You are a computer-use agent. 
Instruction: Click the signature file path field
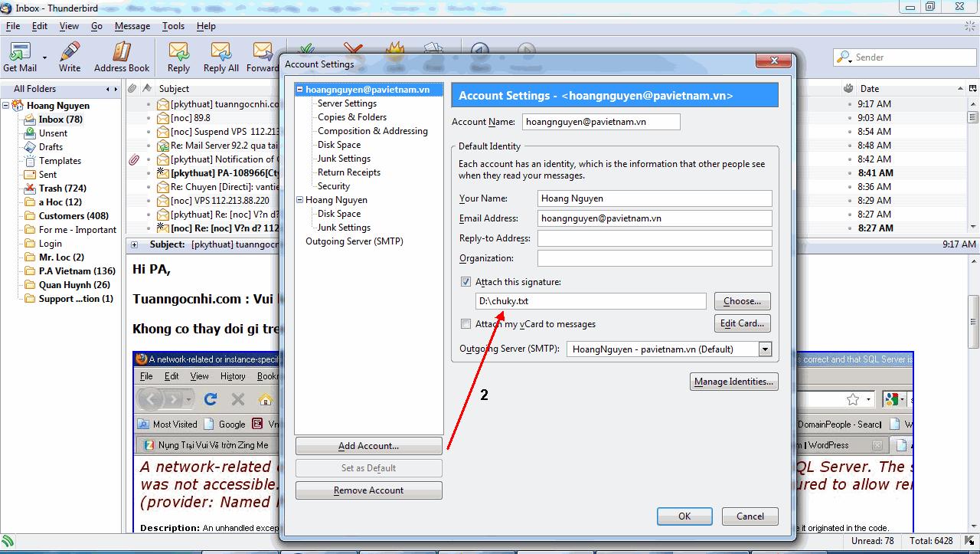click(x=591, y=301)
